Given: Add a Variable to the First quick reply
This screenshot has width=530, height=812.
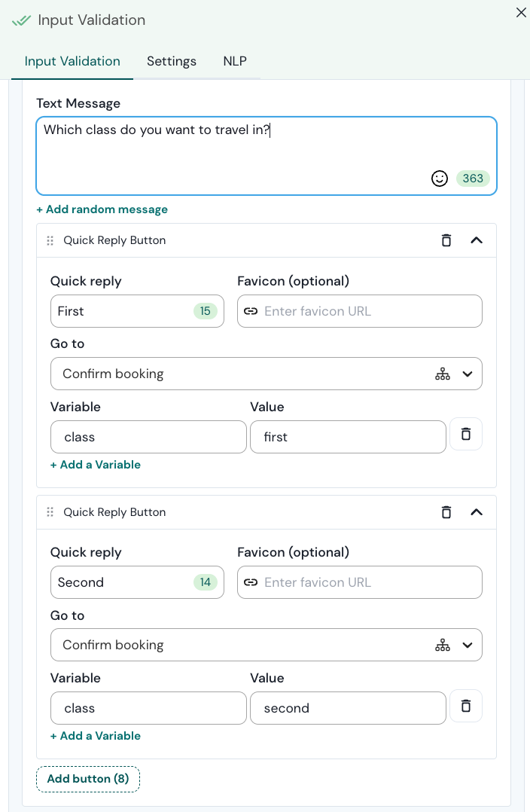Looking at the screenshot, I should click(96, 465).
